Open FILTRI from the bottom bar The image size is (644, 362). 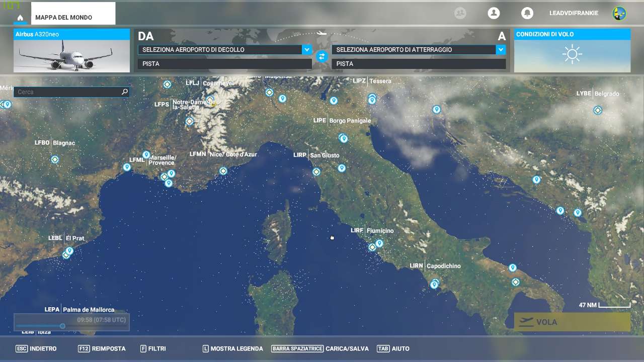[153, 348]
